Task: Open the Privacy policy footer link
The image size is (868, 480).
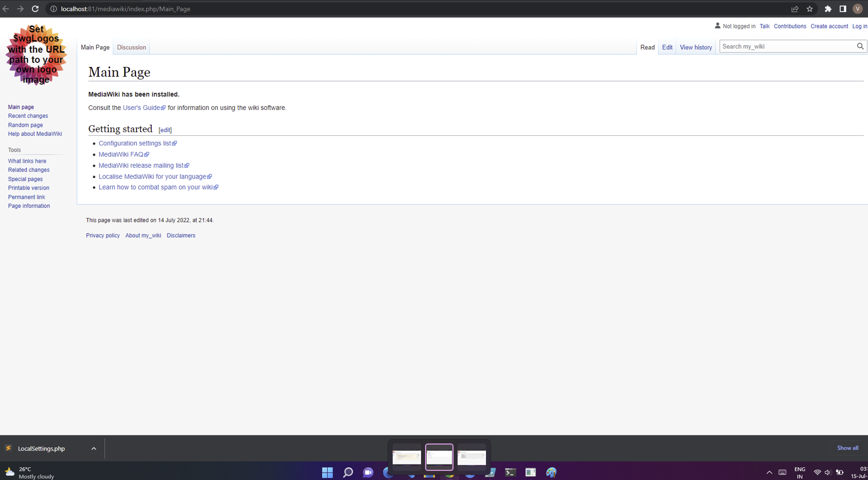Action: pyautogui.click(x=103, y=235)
